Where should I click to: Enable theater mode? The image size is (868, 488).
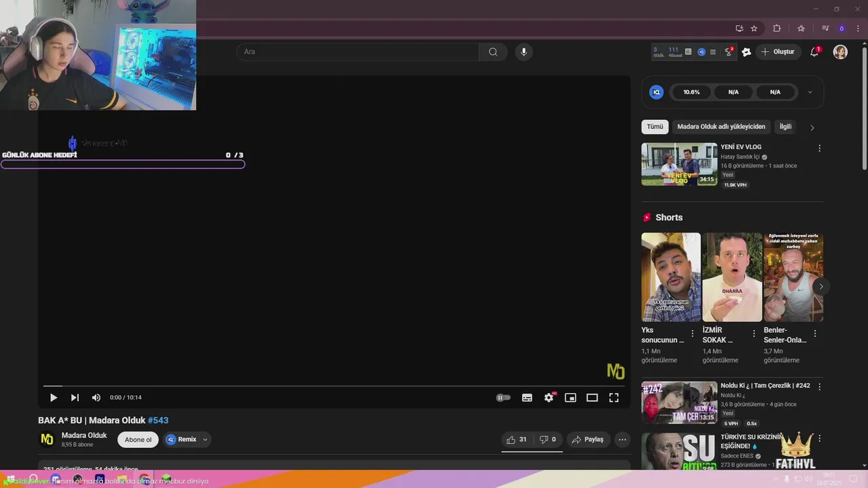[592, 398]
